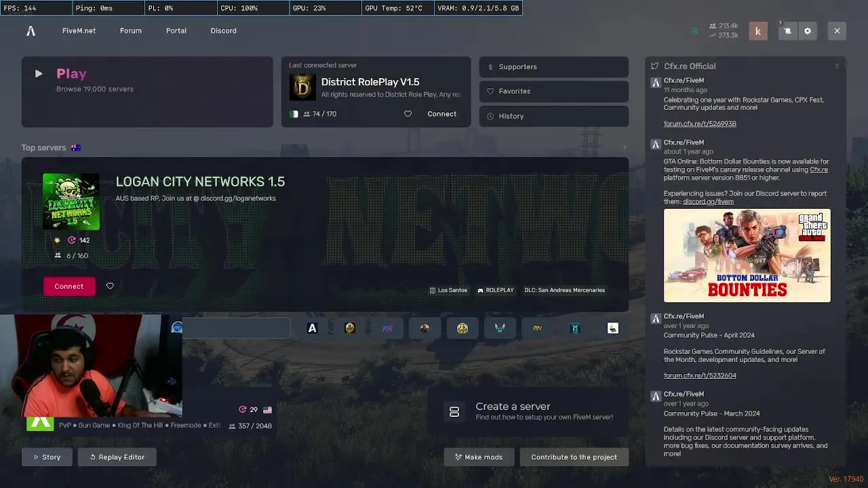Image resolution: width=868 pixels, height=488 pixels.
Task: Click the green service status check icon
Action: pos(694,31)
